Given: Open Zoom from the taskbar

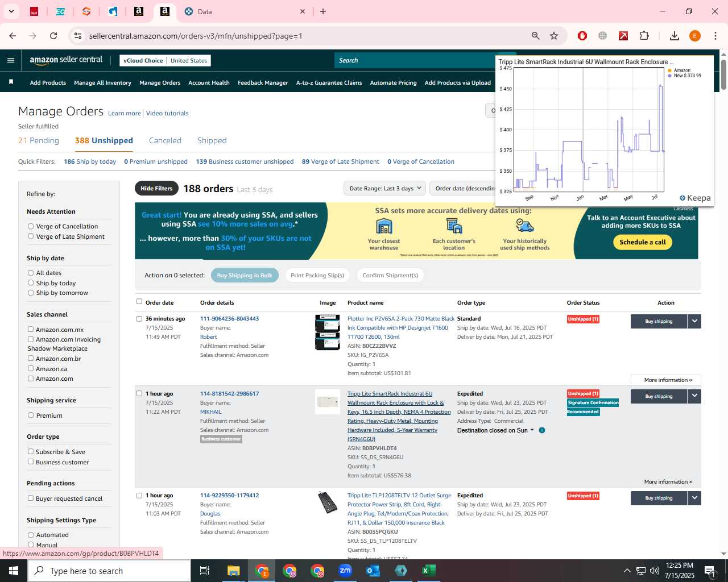Looking at the screenshot, I should pyautogui.click(x=345, y=571).
